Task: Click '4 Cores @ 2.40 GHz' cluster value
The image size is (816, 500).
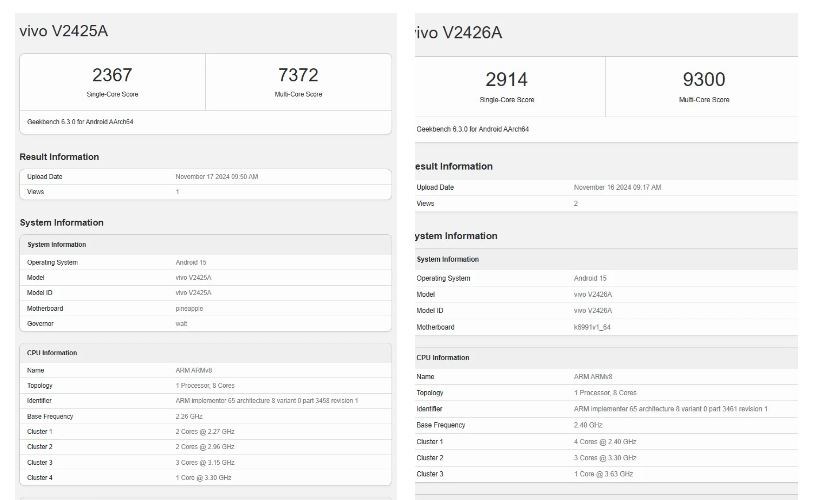Action: tap(605, 442)
